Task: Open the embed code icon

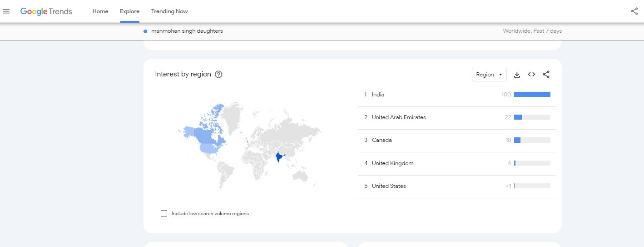Action: click(531, 75)
